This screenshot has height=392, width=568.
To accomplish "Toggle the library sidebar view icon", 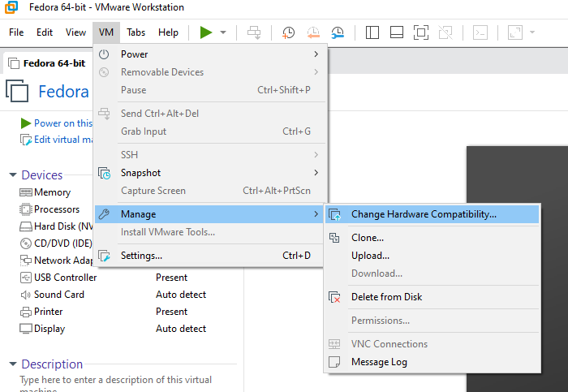I will click(372, 32).
